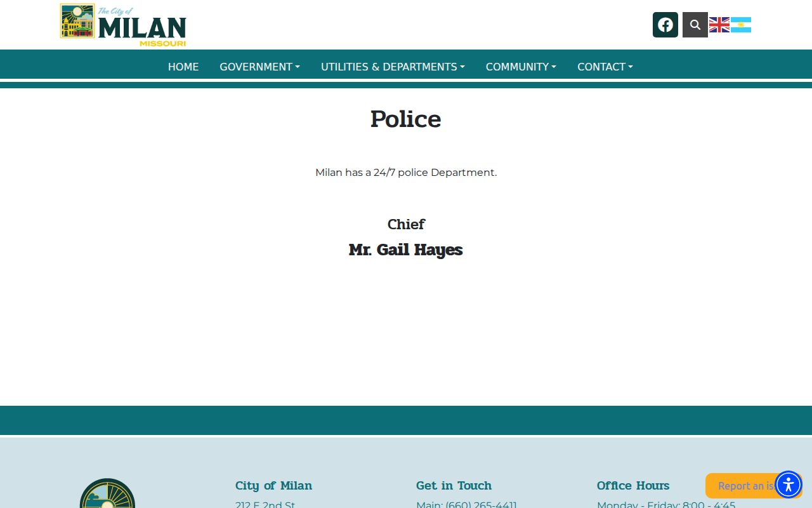Click the Police page heading
Image resolution: width=812 pixels, height=508 pixels.
pos(406,119)
